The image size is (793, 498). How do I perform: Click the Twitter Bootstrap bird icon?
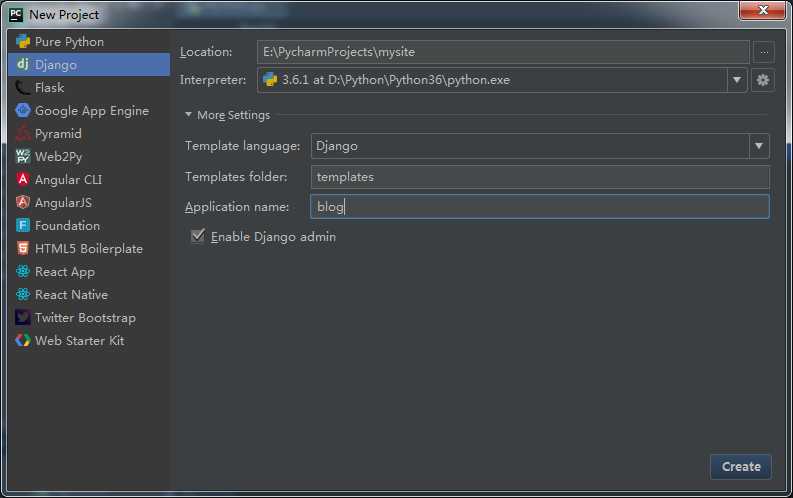[x=23, y=318]
